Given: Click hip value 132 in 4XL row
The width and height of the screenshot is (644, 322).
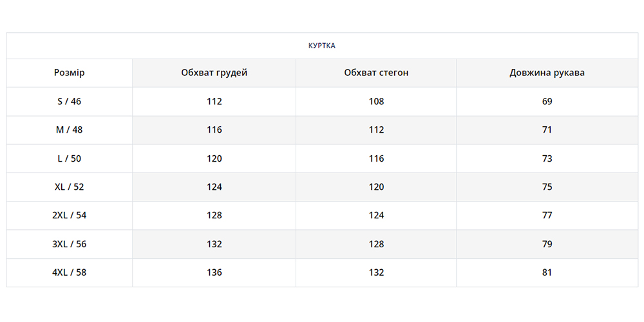Looking at the screenshot, I should (x=377, y=272).
